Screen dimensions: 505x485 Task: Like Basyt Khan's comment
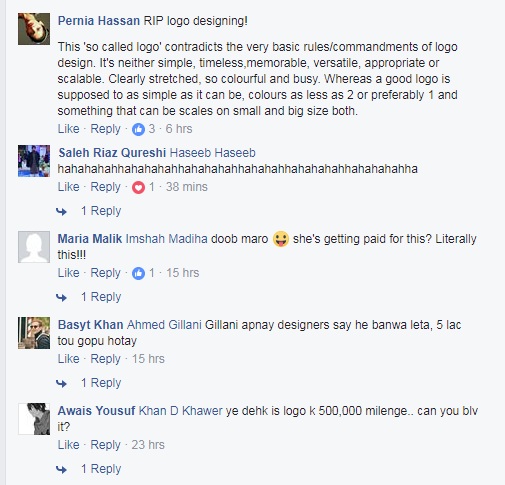[x=69, y=359]
